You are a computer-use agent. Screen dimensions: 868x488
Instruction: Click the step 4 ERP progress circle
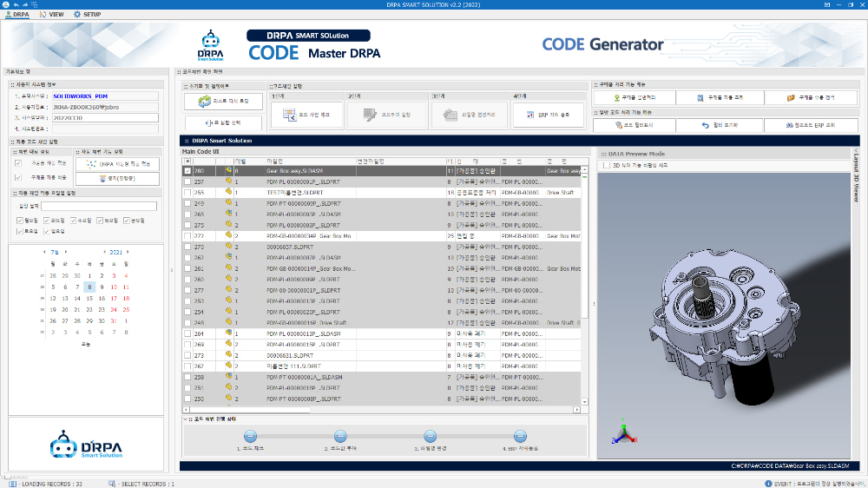pyautogui.click(x=520, y=436)
